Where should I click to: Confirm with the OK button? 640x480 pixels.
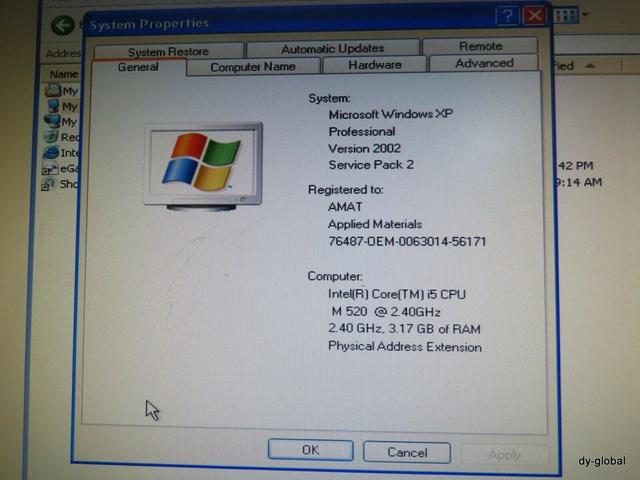(311, 450)
